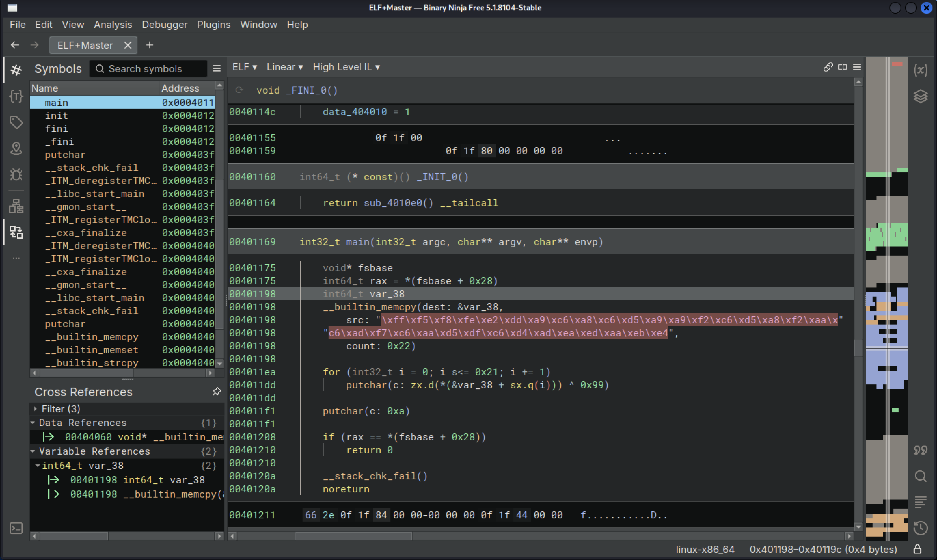Collapse the Variable References section
This screenshot has height=560, width=937.
[x=33, y=451]
